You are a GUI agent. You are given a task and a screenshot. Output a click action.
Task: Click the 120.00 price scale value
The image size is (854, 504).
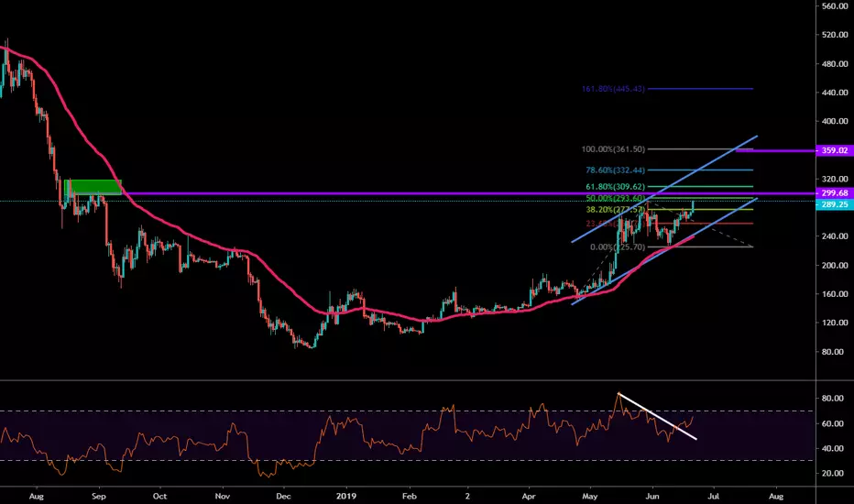[x=835, y=323]
